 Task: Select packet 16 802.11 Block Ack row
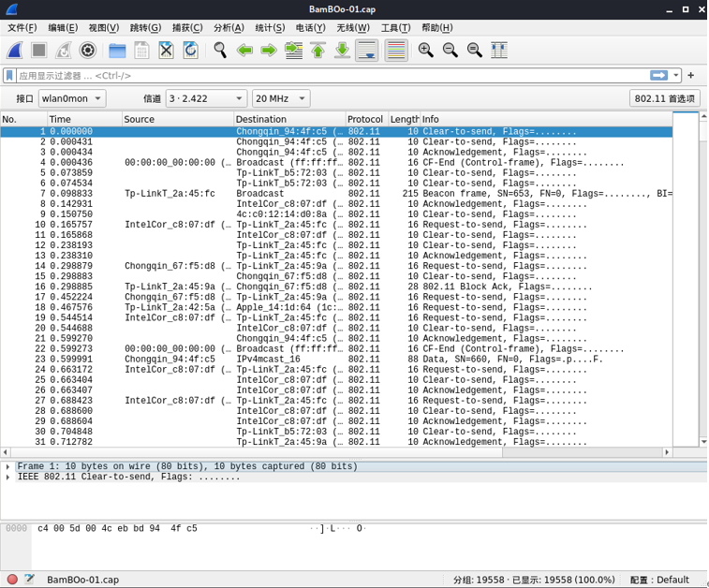[x=336, y=287]
